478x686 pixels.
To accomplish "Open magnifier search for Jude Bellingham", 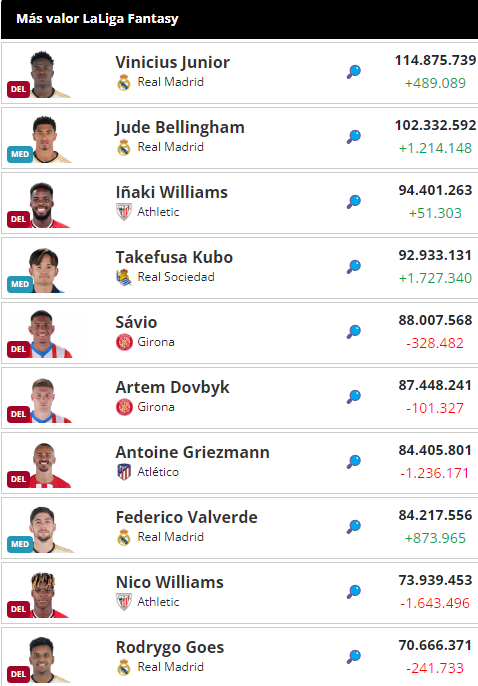I will [x=354, y=136].
